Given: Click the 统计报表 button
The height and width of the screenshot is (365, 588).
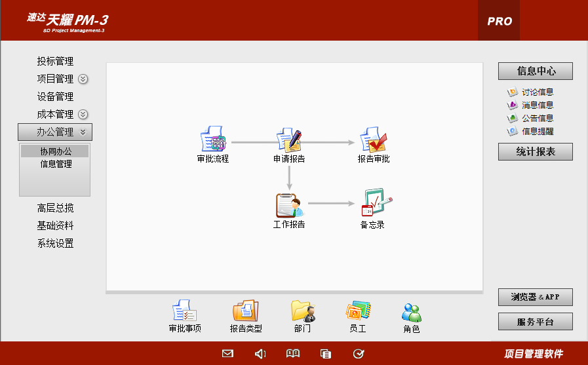Looking at the screenshot, I should [535, 152].
